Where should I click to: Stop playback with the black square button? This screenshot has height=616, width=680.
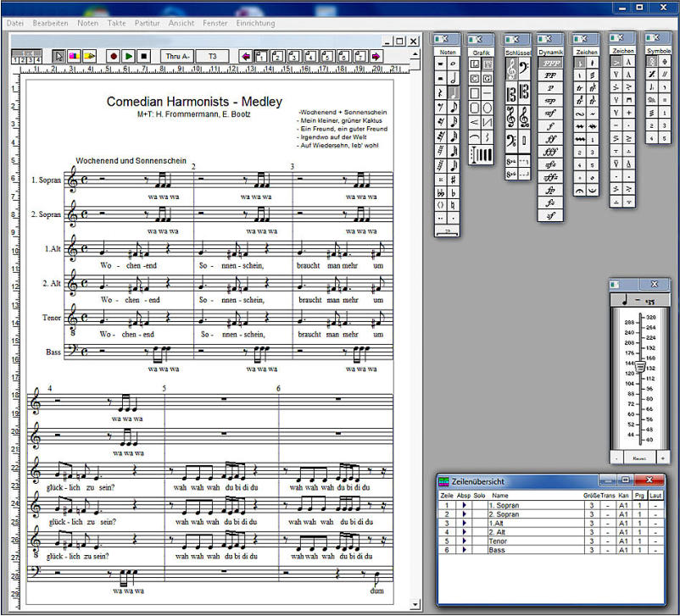[x=144, y=56]
